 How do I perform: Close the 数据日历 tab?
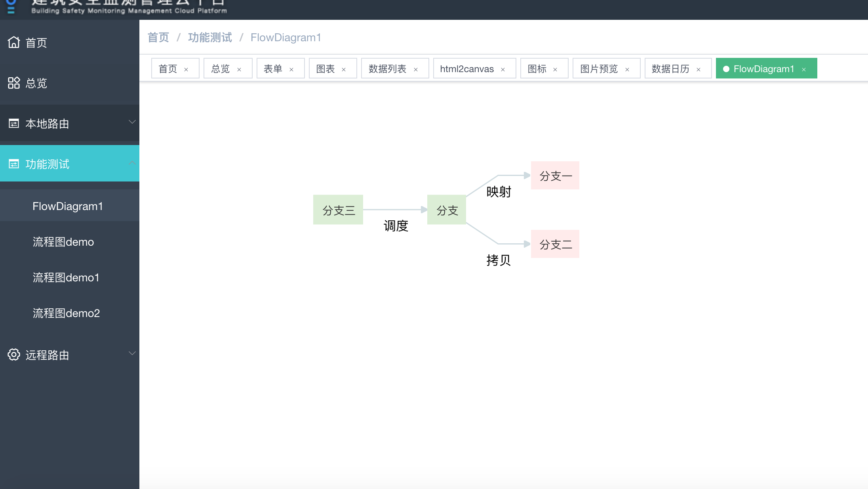point(699,69)
